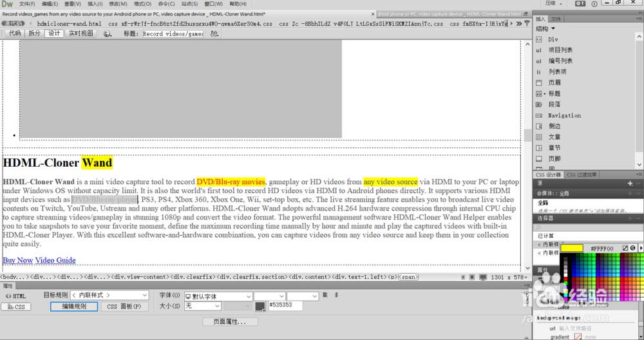This screenshot has width=644, height=340.
Task: Open the 字体 default font dropdown
Action: pyautogui.click(x=218, y=296)
